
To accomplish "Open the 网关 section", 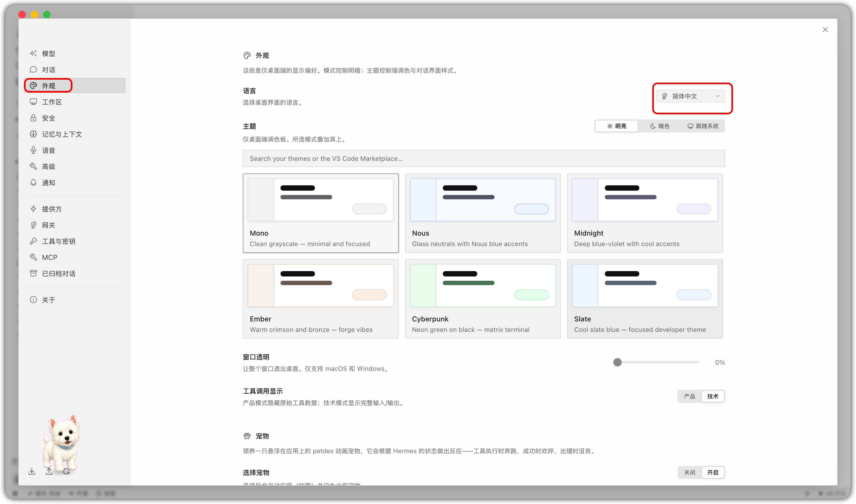I will (75, 225).
